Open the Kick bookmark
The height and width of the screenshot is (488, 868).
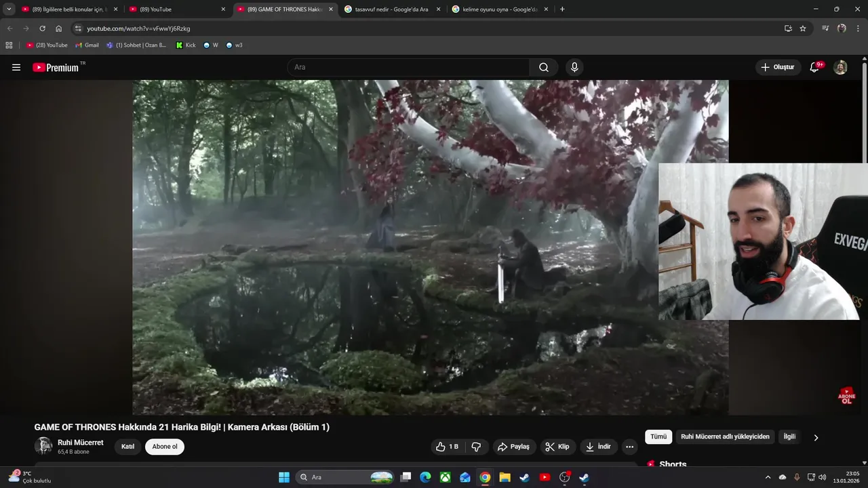[186, 45]
